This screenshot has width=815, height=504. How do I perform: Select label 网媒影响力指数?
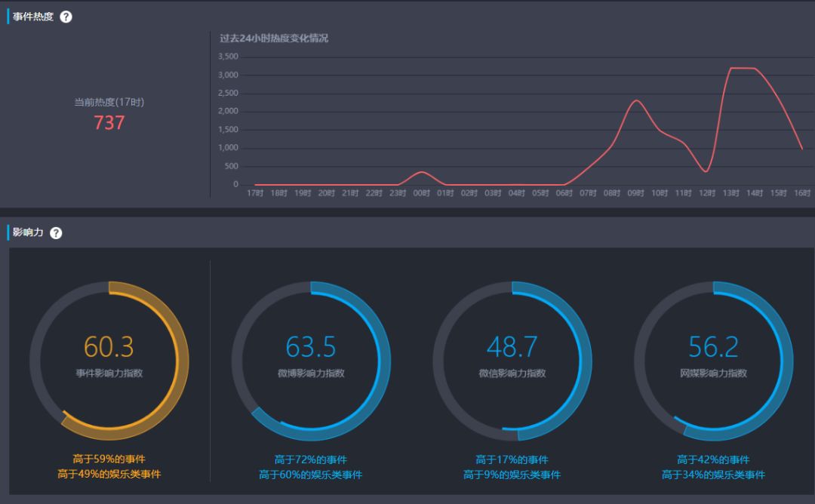pyautogui.click(x=713, y=373)
